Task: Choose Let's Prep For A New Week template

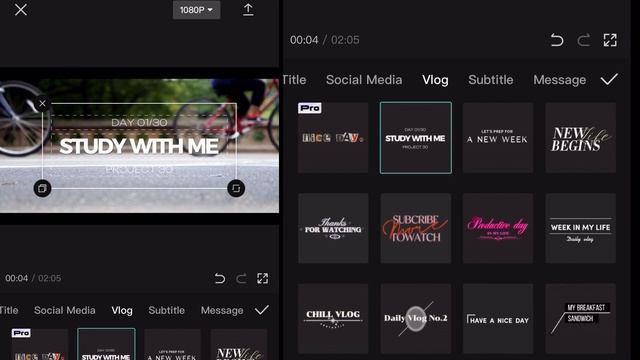Action: [498, 138]
